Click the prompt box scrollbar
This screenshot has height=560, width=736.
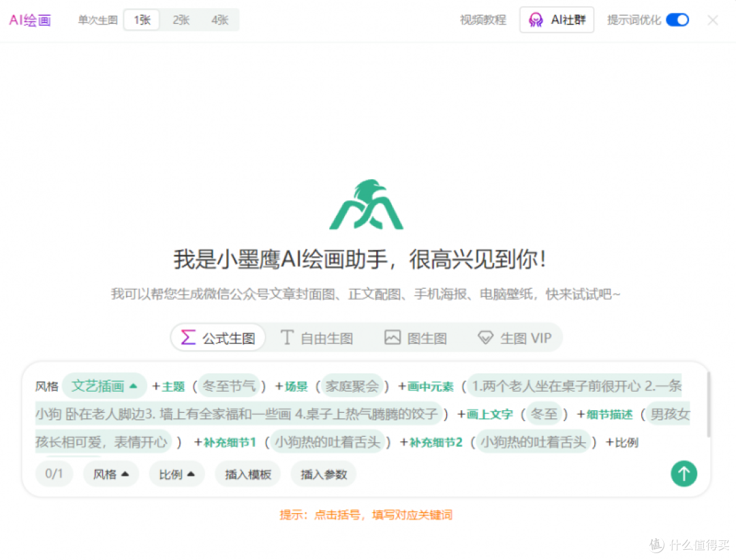pyautogui.click(x=708, y=404)
